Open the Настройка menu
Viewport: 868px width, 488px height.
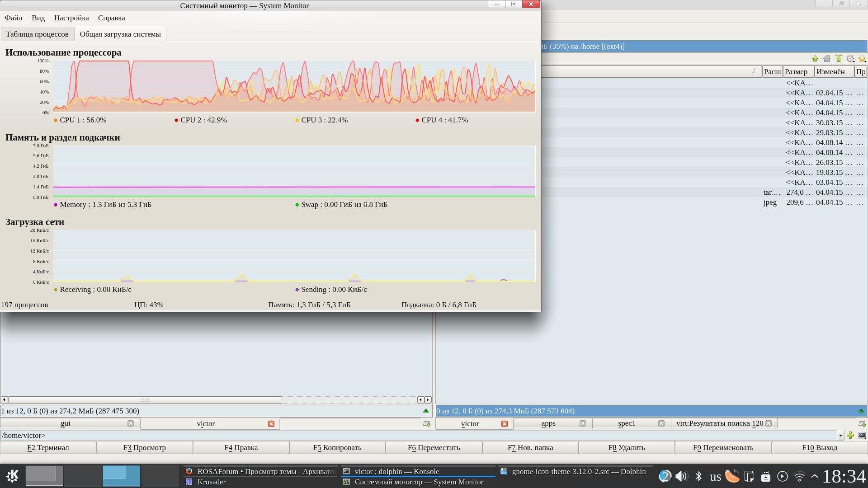point(71,18)
